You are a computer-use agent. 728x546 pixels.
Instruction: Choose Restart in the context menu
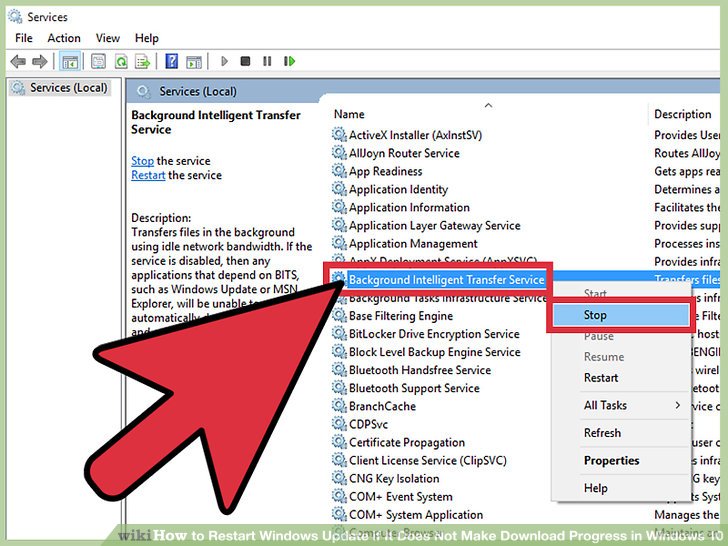(x=621, y=378)
